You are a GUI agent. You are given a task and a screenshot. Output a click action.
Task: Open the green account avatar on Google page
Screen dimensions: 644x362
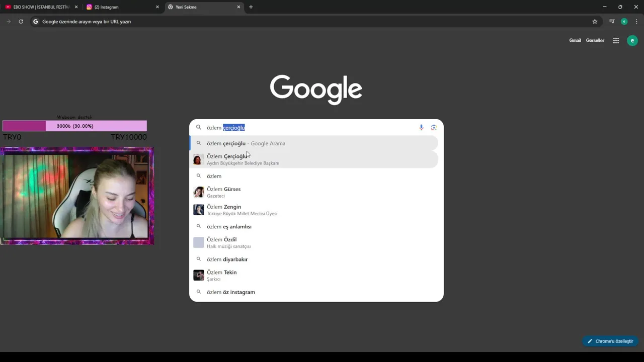pyautogui.click(x=632, y=41)
